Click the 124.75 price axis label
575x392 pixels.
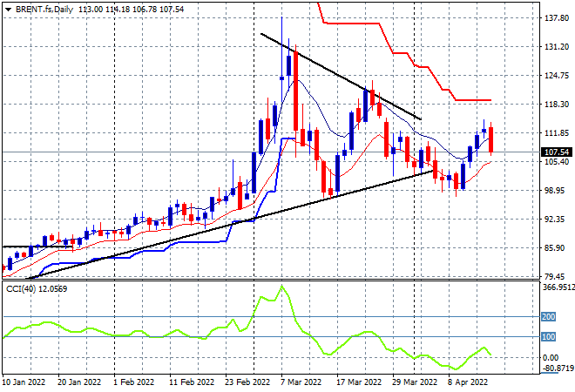click(x=557, y=76)
